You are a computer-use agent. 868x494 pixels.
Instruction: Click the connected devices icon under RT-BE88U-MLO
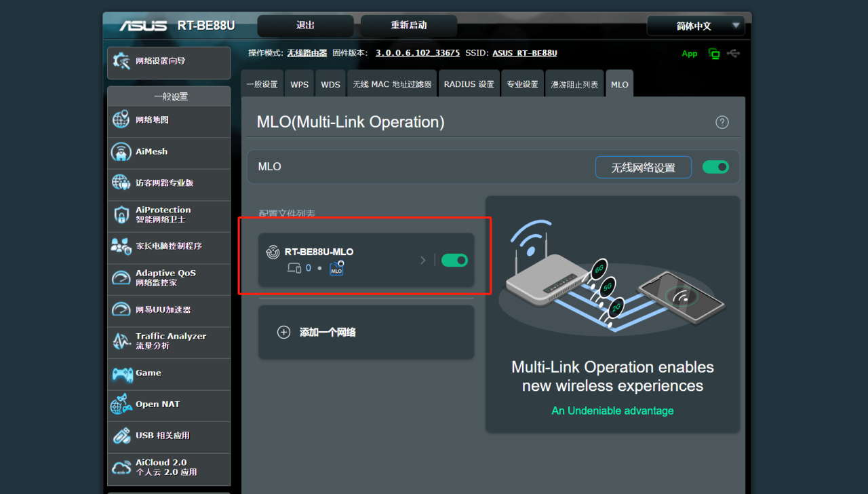294,268
